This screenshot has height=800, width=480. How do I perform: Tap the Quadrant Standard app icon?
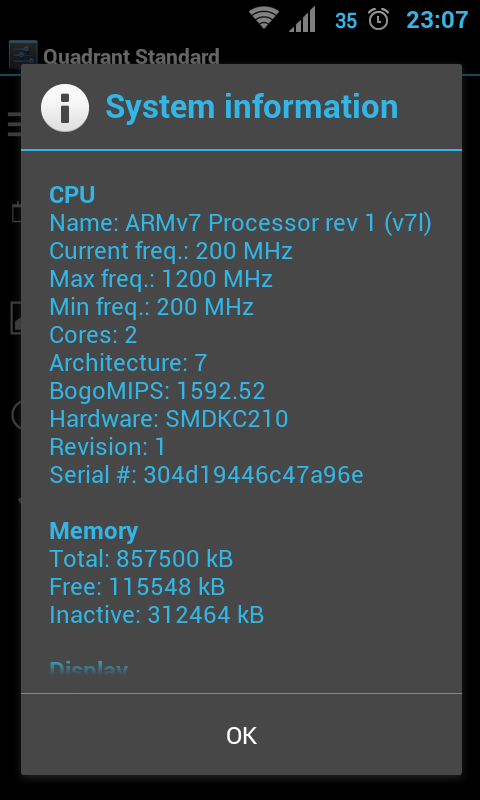pyautogui.click(x=23, y=54)
